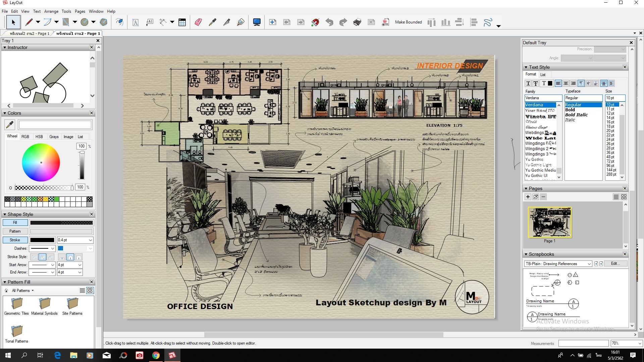Select the Page 1 thumbnail
The image size is (644, 362).
pos(549,222)
